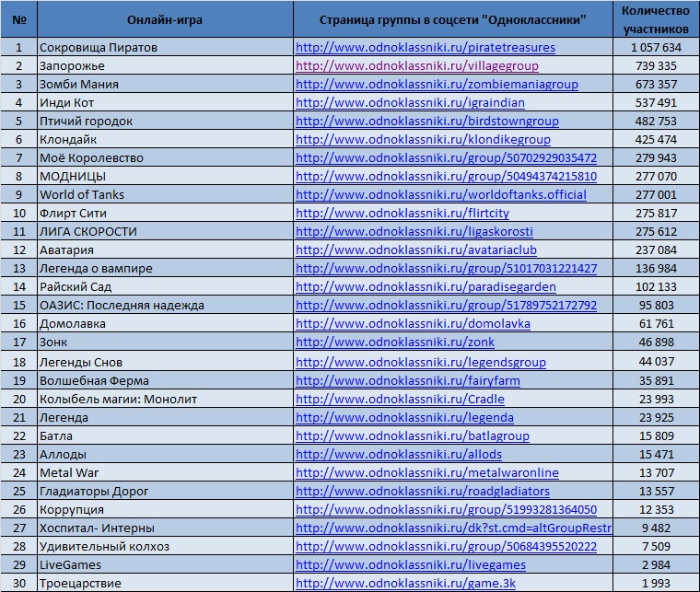Select the participant count '102 133'

click(656, 286)
